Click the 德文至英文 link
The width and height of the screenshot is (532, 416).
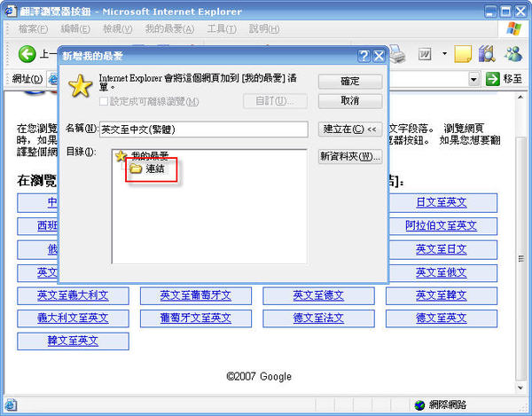point(441,318)
